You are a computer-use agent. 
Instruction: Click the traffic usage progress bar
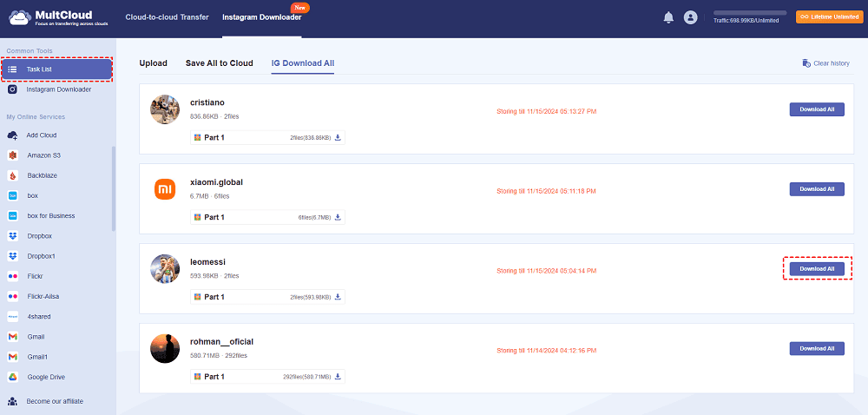(x=750, y=13)
